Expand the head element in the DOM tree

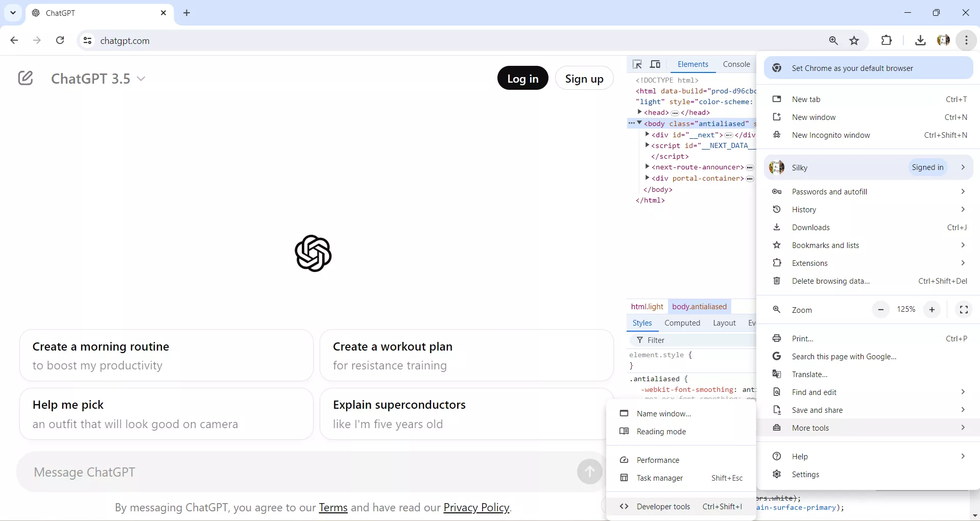[640, 112]
